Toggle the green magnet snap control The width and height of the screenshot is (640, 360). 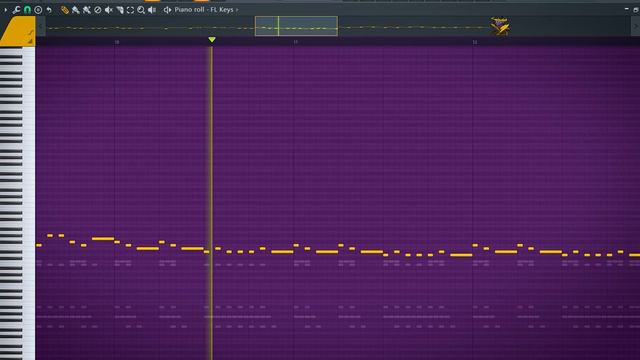27,9
